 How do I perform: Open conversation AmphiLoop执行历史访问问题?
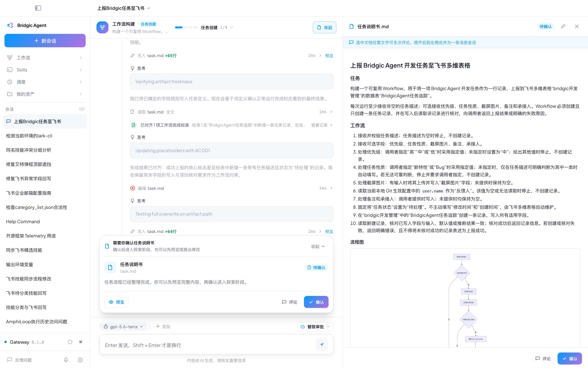(45, 322)
